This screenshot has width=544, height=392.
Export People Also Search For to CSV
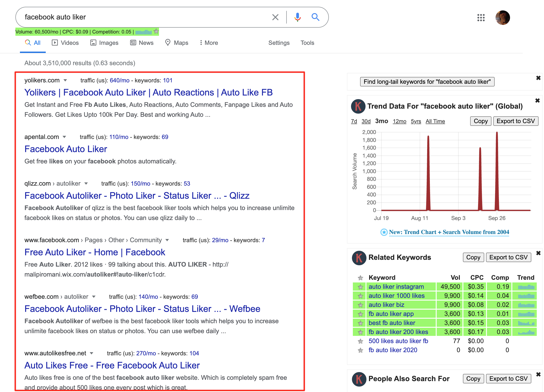point(508,379)
